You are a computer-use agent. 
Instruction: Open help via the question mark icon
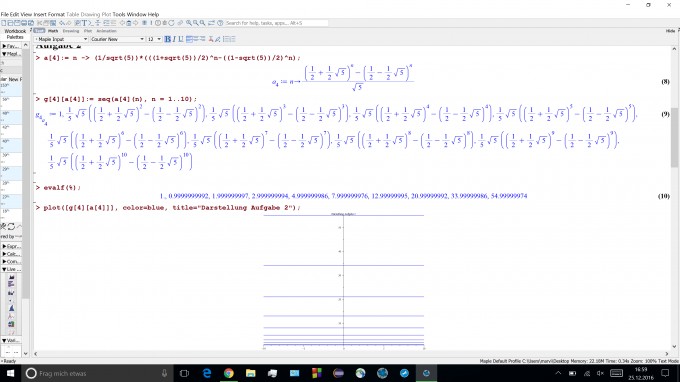tap(220, 23)
